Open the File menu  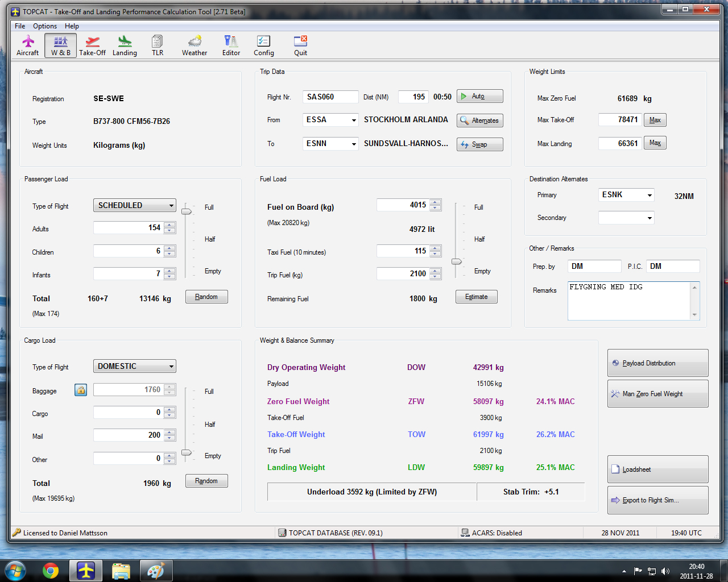[20, 26]
